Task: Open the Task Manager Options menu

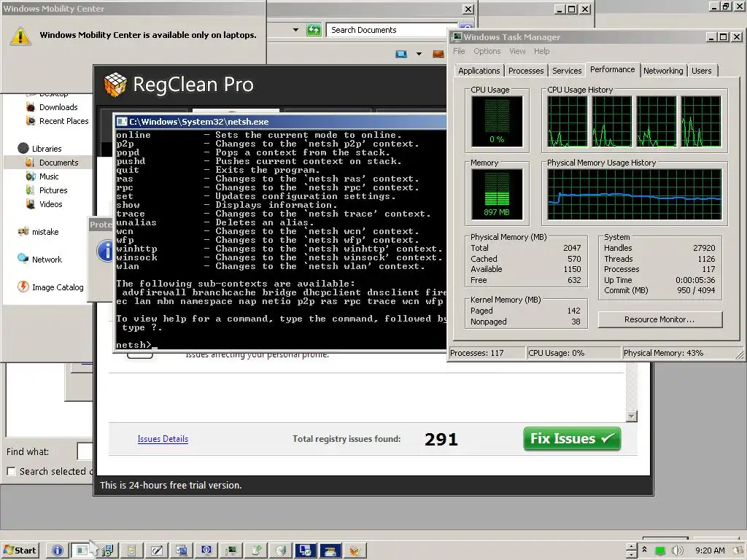Action: coord(487,51)
